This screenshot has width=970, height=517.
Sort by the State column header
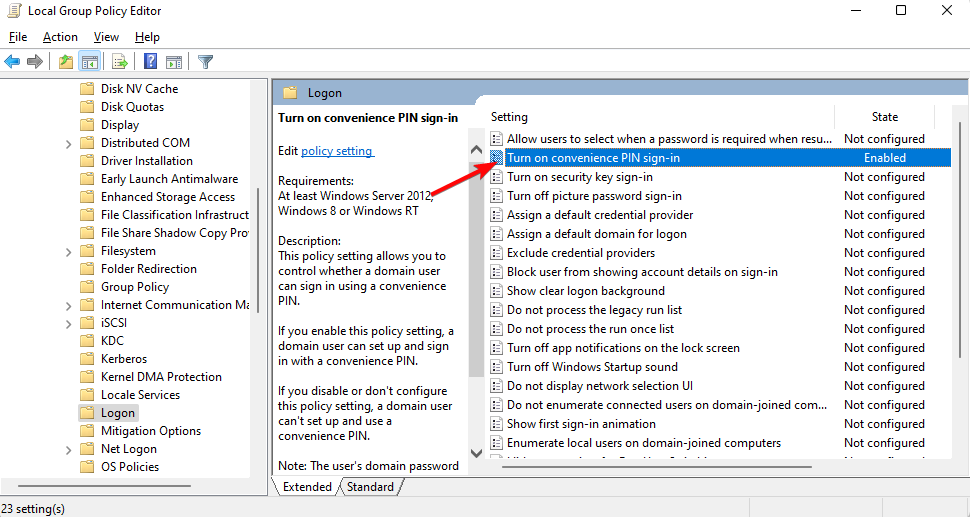tap(885, 117)
